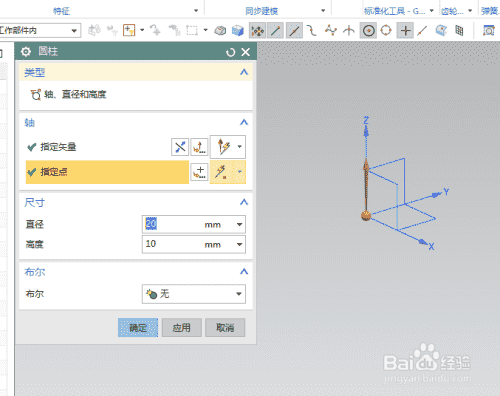Toggle the intersection snap icon
Viewport: 500px width, 396px height.
349,31
